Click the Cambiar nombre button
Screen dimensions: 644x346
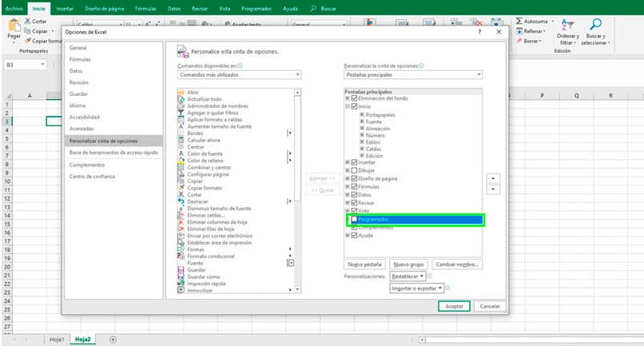(457, 264)
